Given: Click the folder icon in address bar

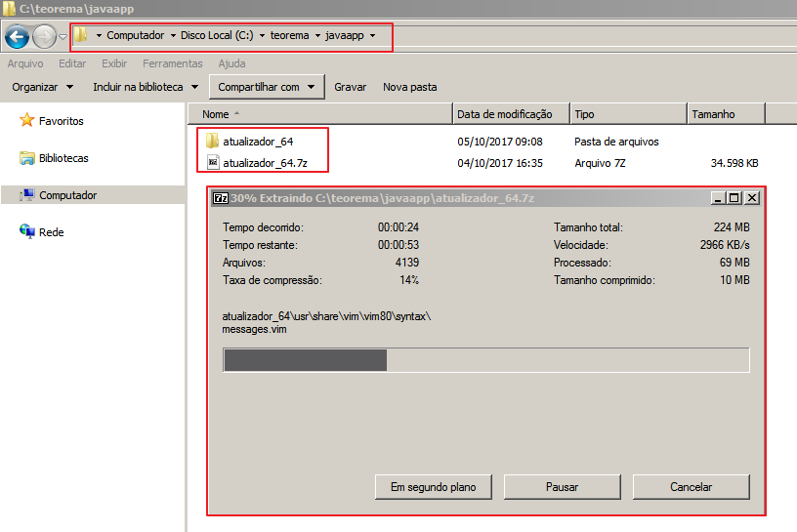Looking at the screenshot, I should pyautogui.click(x=81, y=35).
